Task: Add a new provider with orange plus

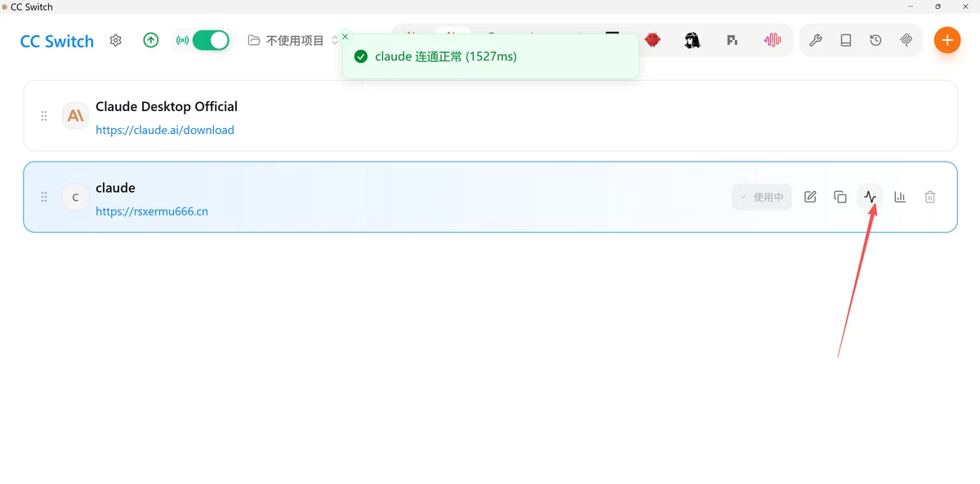Action: click(x=947, y=40)
